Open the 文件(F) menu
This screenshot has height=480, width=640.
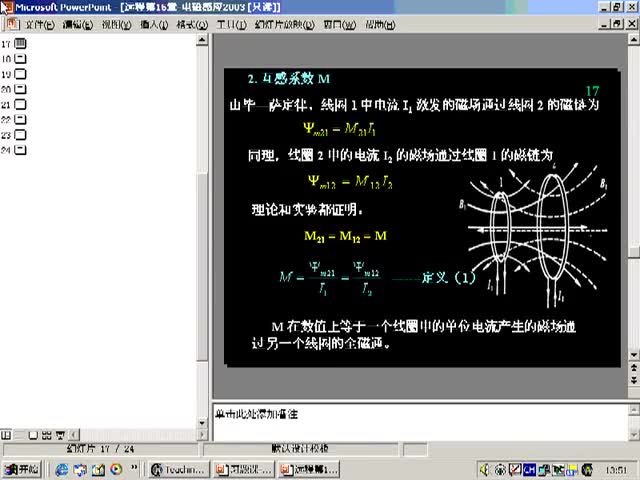[40, 25]
